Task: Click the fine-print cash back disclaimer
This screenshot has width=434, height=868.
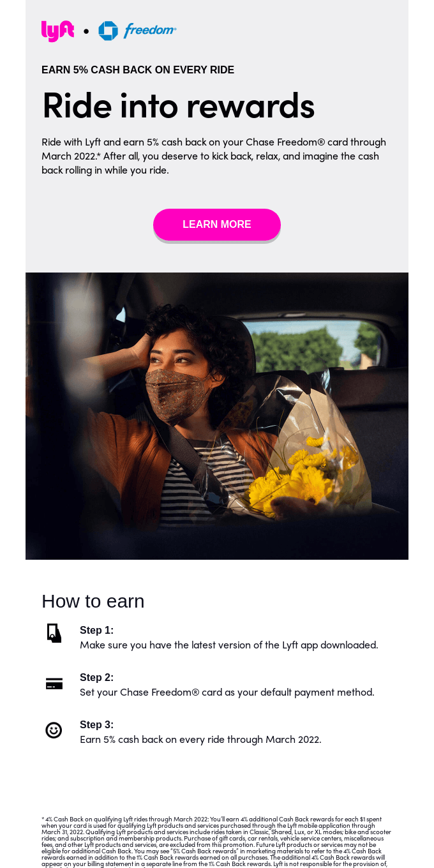Action: tap(216, 842)
